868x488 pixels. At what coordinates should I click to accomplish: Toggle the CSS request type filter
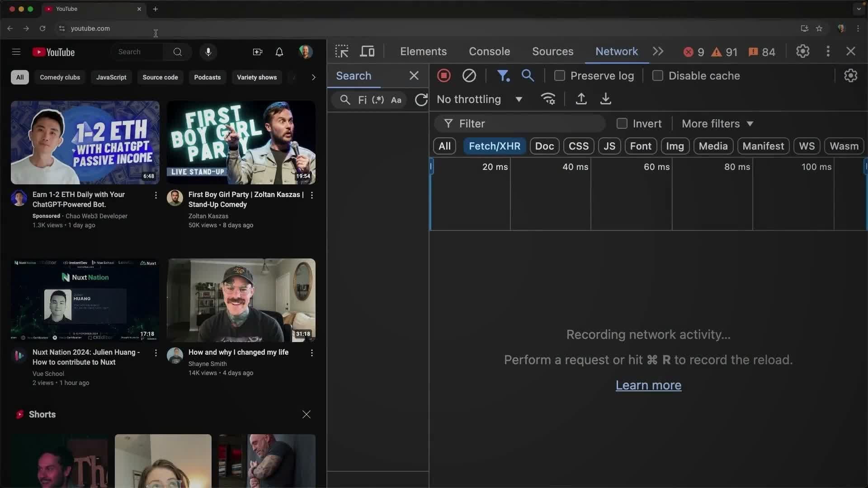[x=579, y=146]
